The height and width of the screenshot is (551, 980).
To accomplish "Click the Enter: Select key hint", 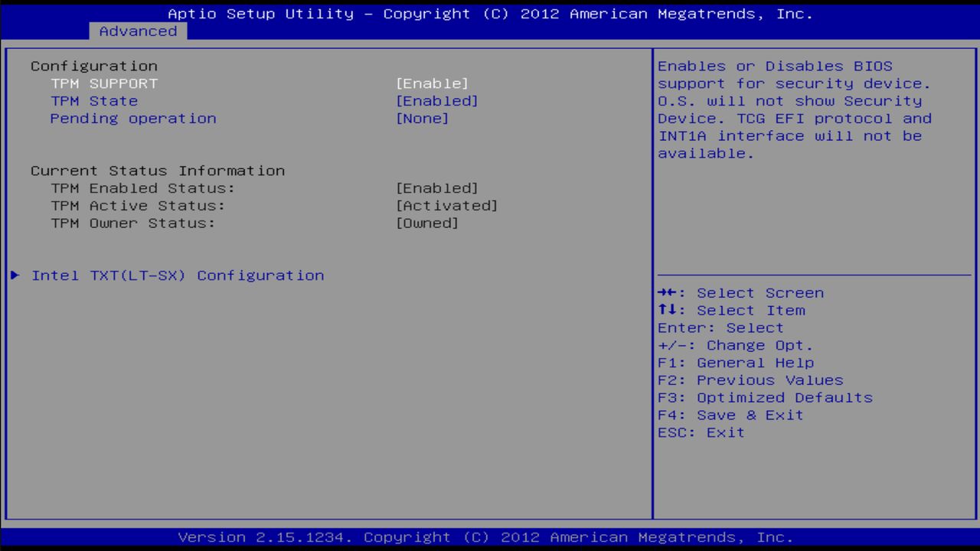I will pos(721,328).
